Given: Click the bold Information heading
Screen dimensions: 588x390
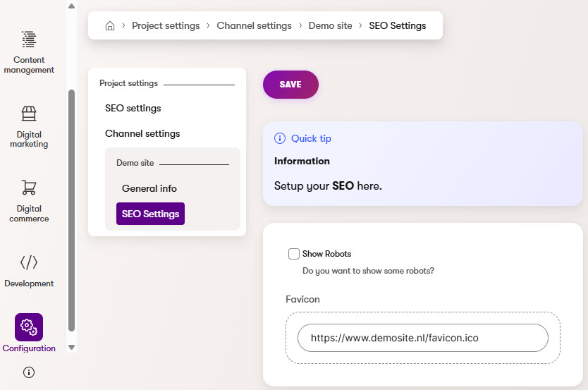Looking at the screenshot, I should pos(302,161).
